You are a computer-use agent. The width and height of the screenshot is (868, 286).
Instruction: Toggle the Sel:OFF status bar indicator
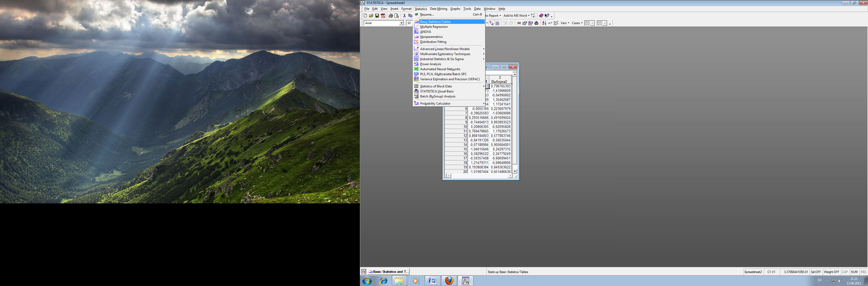click(x=815, y=272)
